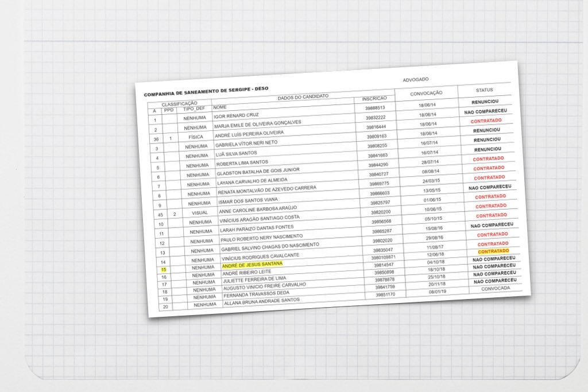The height and width of the screenshot is (392, 588).
Task: Click the convocation date "08/01/19"
Action: tap(438, 292)
